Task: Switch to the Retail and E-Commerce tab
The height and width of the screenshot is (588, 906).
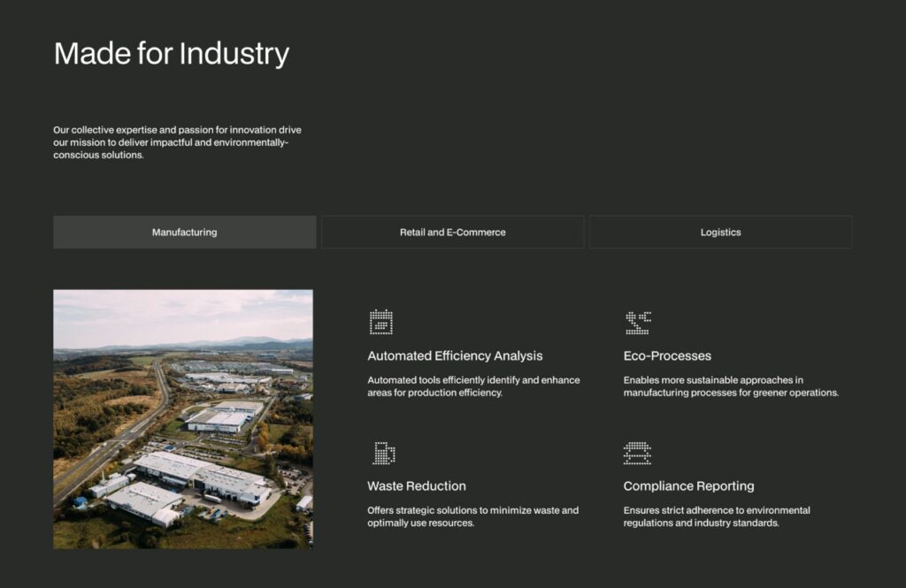Action: point(453,232)
